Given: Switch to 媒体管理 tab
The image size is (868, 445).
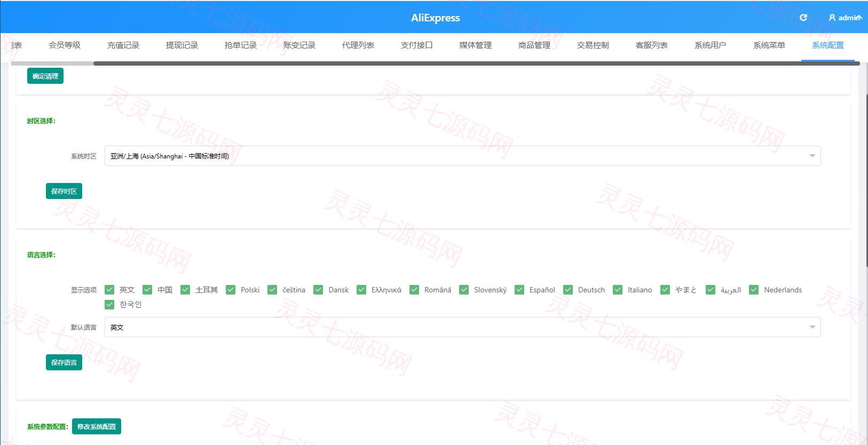Looking at the screenshot, I should 476,45.
